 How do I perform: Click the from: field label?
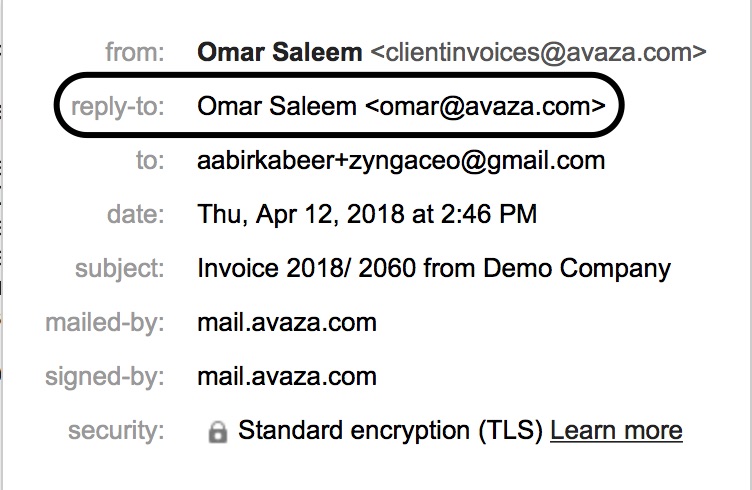pyautogui.click(x=135, y=52)
